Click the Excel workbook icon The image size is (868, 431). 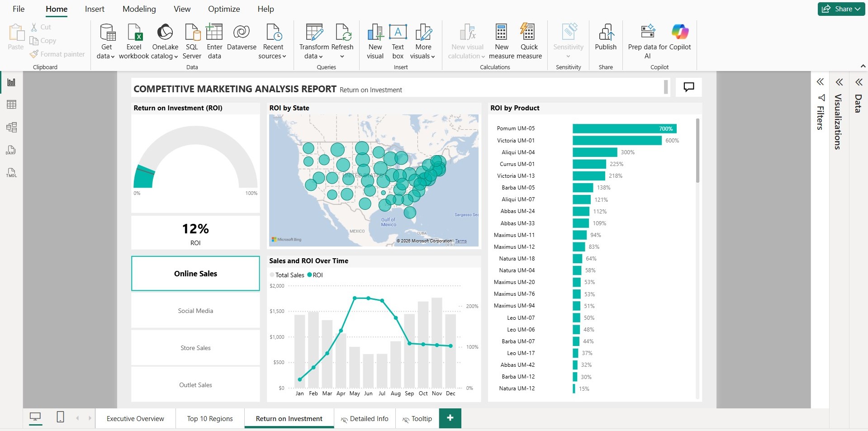pos(134,33)
